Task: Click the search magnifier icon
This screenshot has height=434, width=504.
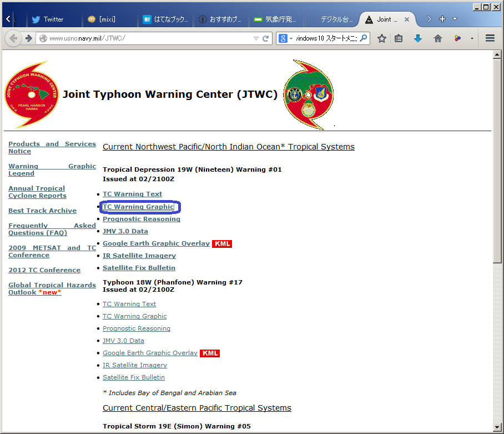Action: 364,38
